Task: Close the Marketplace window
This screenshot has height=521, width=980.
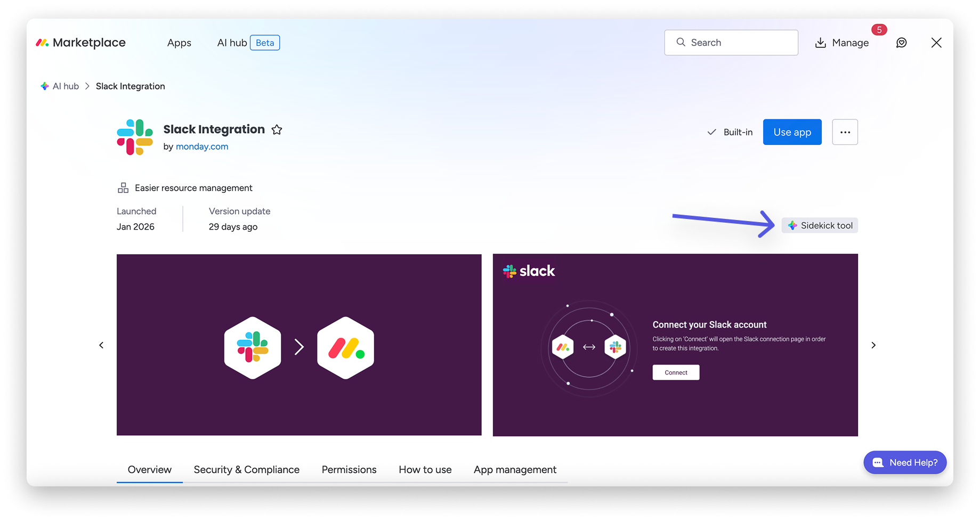Action: pyautogui.click(x=936, y=43)
